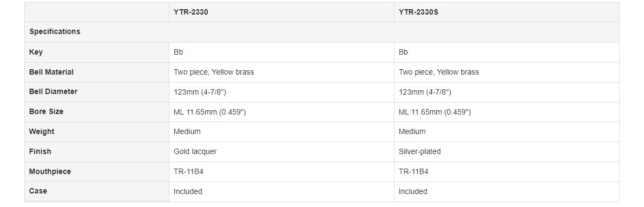Click the Mouthpiece row label
The width and height of the screenshot is (644, 207).
[x=50, y=171]
